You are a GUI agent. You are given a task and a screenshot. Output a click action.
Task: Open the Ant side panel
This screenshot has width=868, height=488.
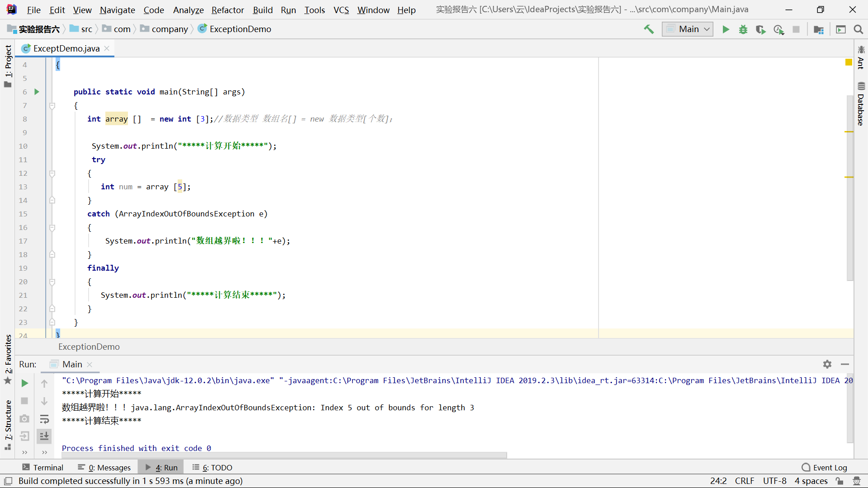861,57
